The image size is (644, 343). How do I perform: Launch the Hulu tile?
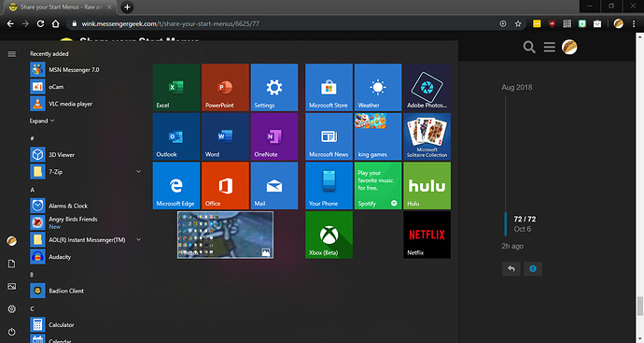tap(427, 185)
